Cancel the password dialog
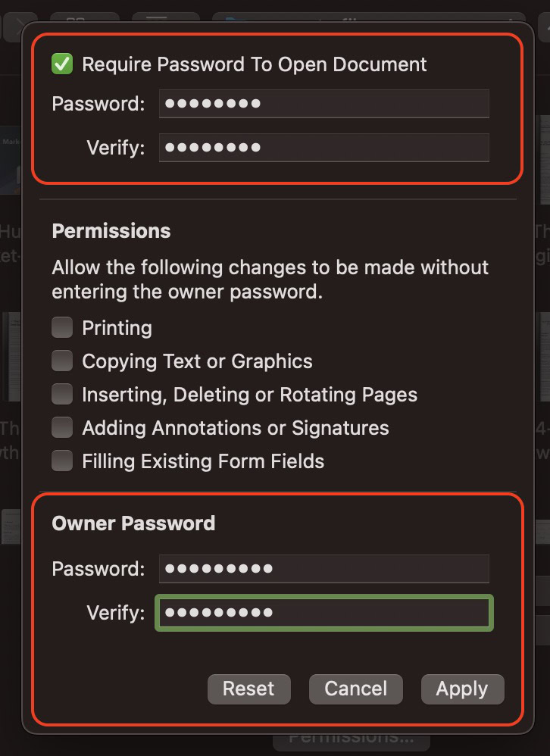 pyautogui.click(x=355, y=689)
